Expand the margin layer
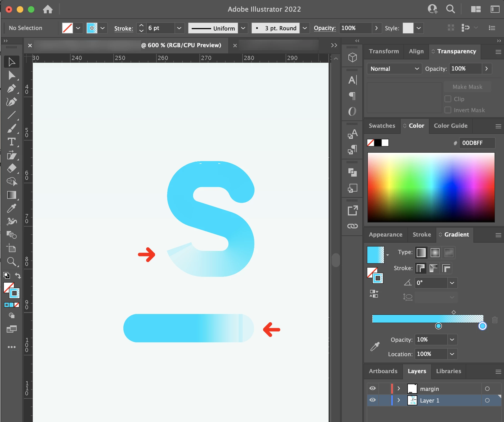504x422 pixels. [x=399, y=388]
